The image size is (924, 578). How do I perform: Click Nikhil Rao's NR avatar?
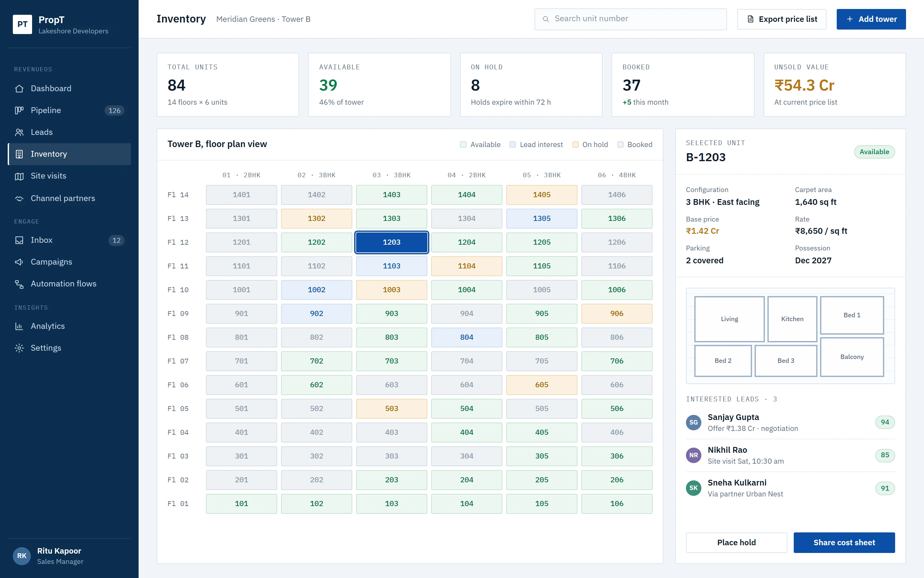point(693,455)
